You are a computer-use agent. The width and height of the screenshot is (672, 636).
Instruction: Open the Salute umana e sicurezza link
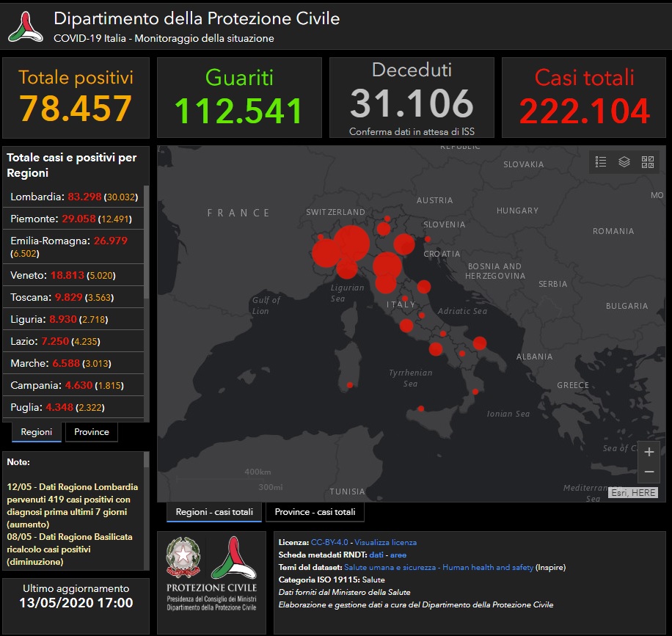pyautogui.click(x=439, y=567)
